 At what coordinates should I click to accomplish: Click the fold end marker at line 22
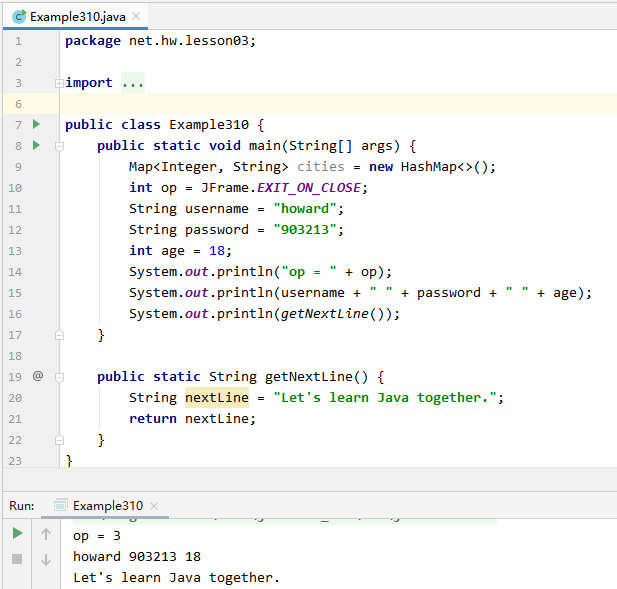click(59, 439)
